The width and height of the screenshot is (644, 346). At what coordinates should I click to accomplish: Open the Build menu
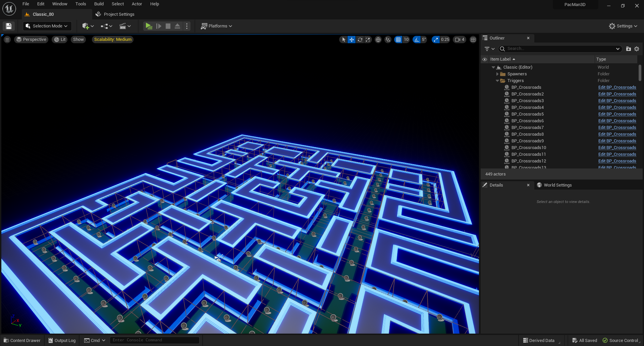[99, 4]
